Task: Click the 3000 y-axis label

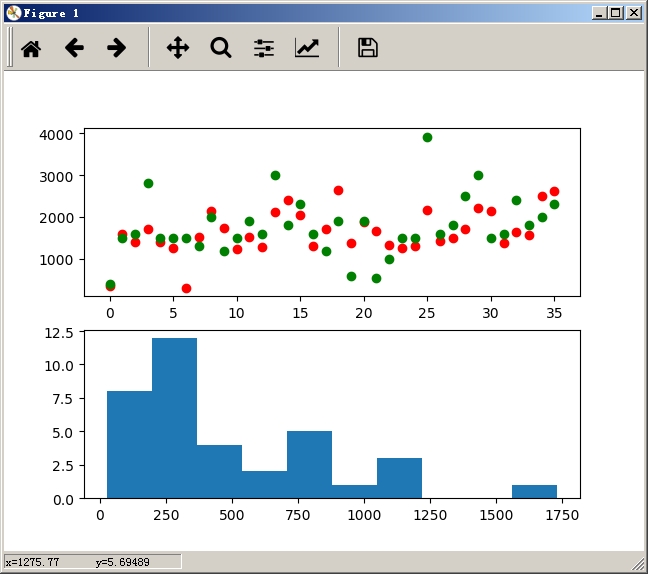Action: [x=56, y=176]
